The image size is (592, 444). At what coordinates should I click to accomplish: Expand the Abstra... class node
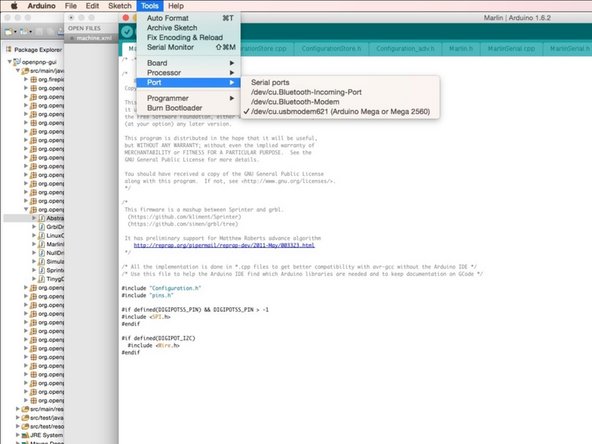[34, 218]
